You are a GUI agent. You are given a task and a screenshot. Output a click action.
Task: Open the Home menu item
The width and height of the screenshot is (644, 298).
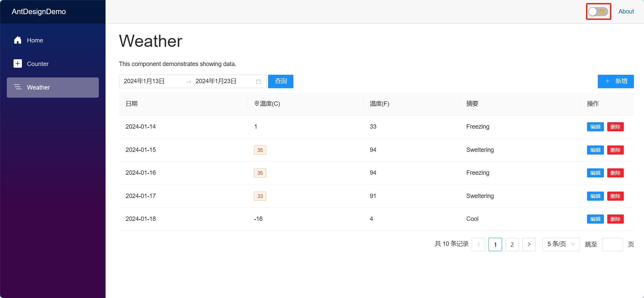pos(53,40)
